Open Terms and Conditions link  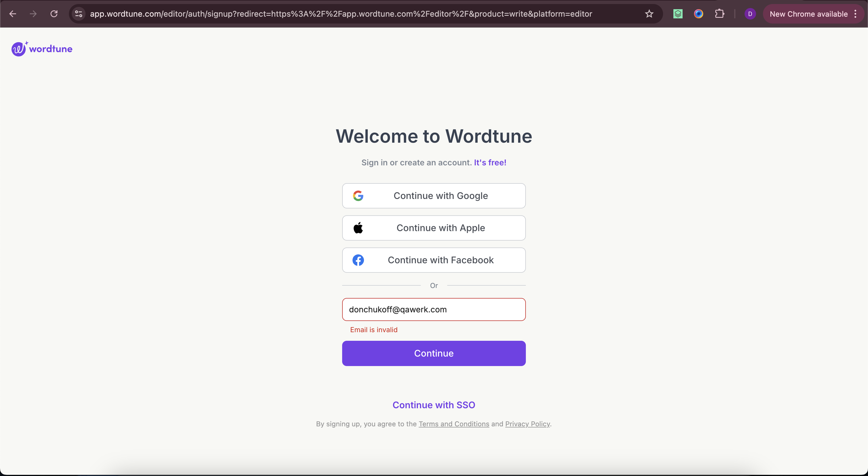pos(454,424)
